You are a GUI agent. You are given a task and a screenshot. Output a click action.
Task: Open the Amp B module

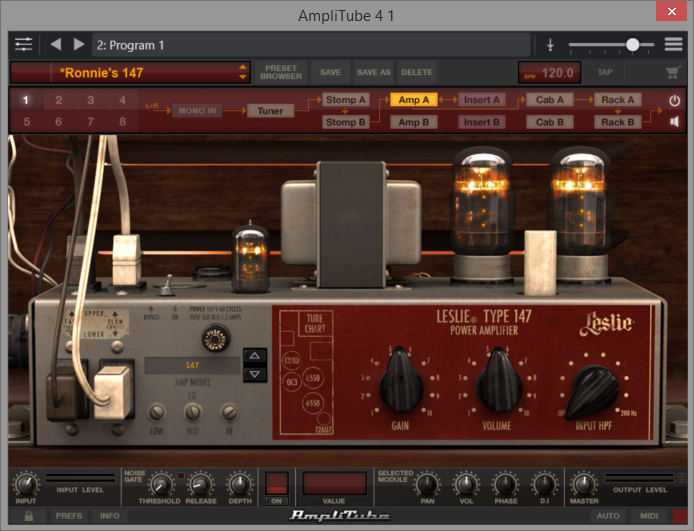click(x=414, y=122)
